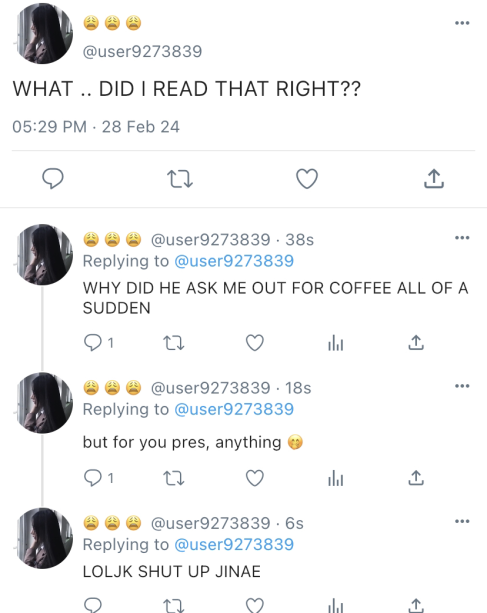Open more options on the 38s reply
The image size is (487, 613).
click(462, 237)
